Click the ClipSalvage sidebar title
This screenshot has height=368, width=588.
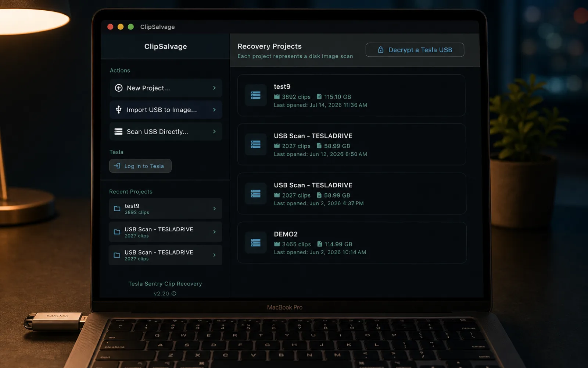point(165,46)
